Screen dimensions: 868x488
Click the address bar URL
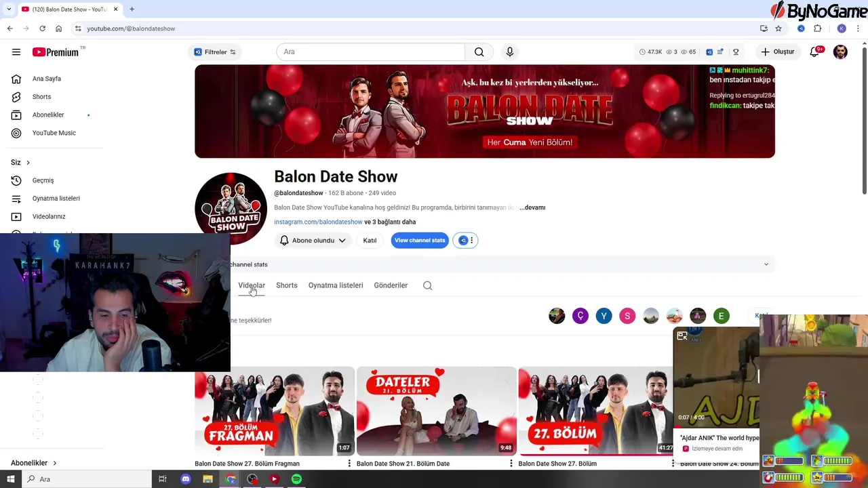[131, 28]
